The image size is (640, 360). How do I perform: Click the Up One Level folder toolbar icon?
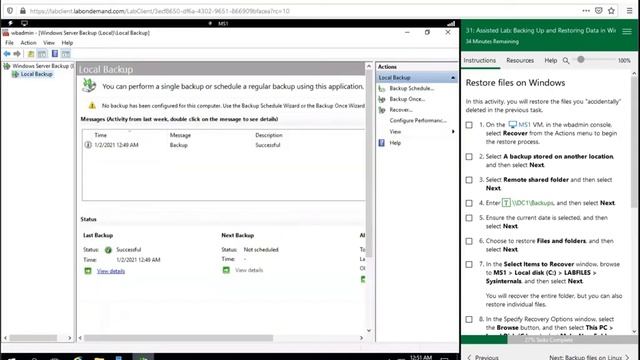click(x=31, y=54)
